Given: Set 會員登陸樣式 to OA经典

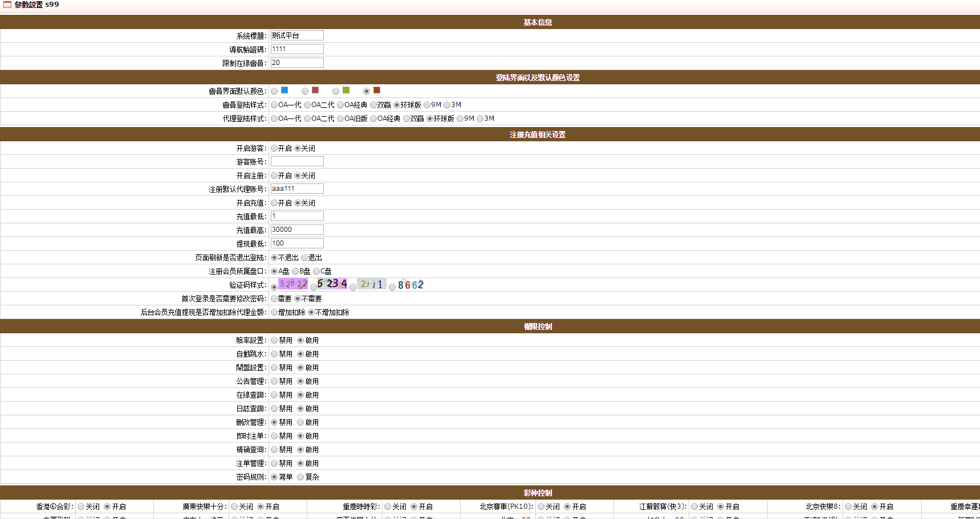Looking at the screenshot, I should point(340,105).
